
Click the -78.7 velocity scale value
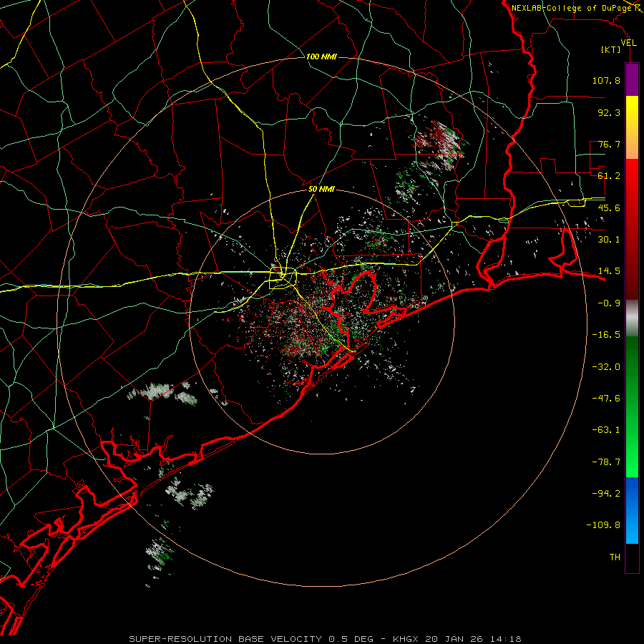coord(606,462)
